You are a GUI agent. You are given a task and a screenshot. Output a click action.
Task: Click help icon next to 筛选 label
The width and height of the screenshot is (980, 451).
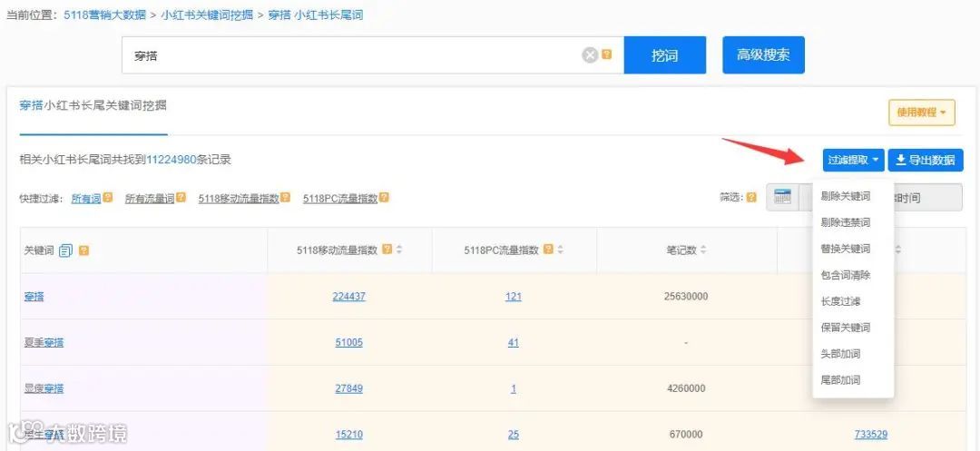[752, 198]
